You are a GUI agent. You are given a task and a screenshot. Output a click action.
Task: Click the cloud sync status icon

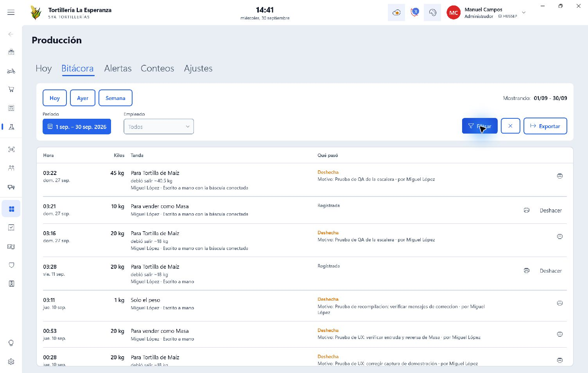[396, 12]
